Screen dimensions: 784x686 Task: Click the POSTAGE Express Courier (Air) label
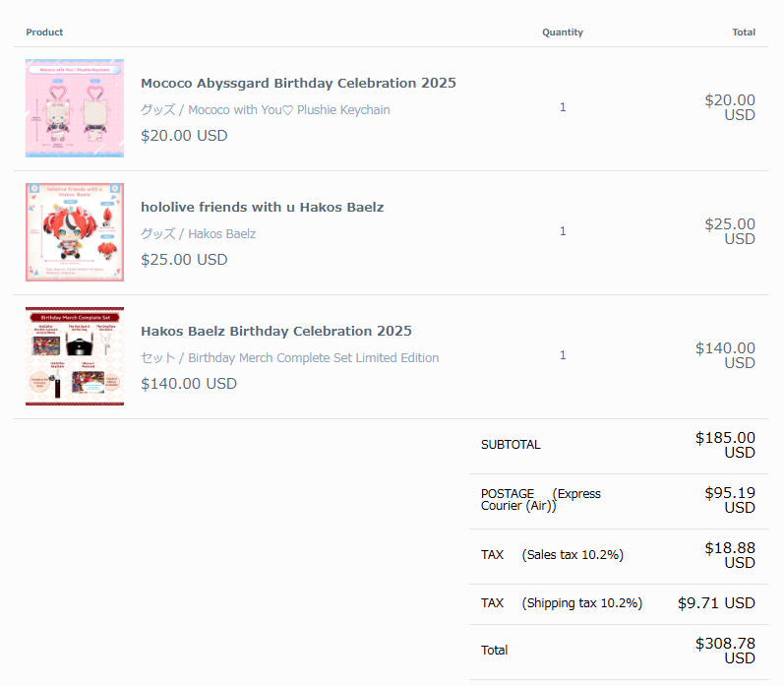click(x=541, y=500)
